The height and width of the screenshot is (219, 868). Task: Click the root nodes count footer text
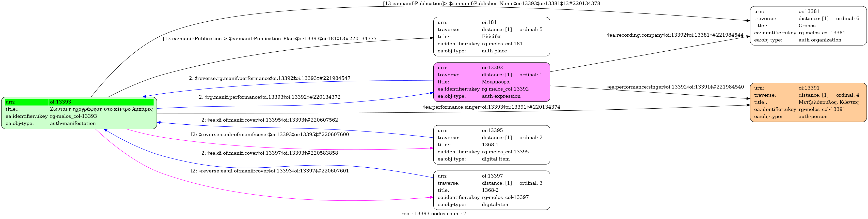click(434, 214)
